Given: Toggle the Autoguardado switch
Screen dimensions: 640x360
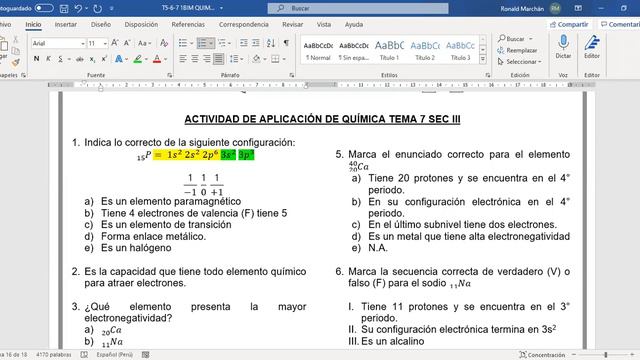Looking at the screenshot, I should coord(44,8).
